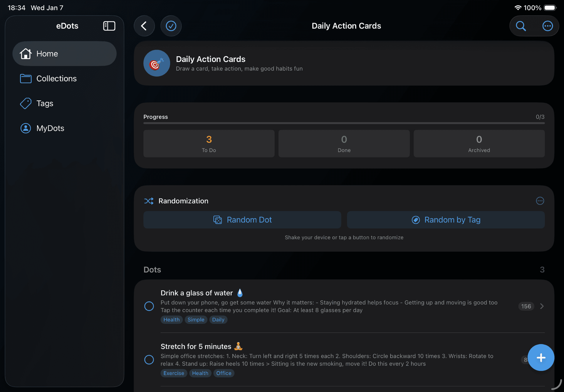The image size is (564, 392).
Task: Tap the floating plus button to add a dot
Action: pos(541,358)
